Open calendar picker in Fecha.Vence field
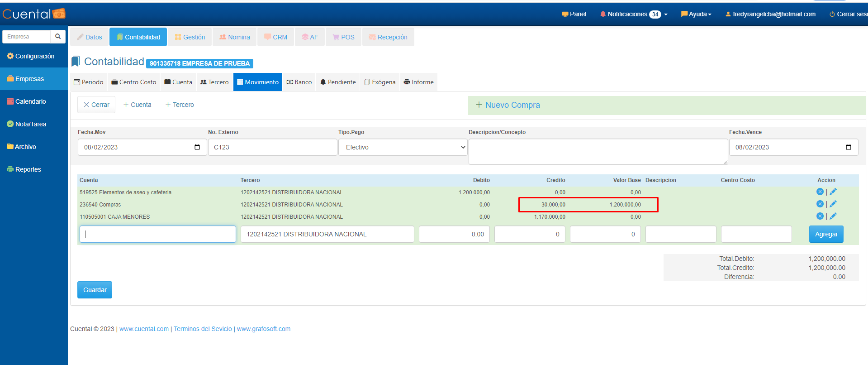 (x=848, y=147)
